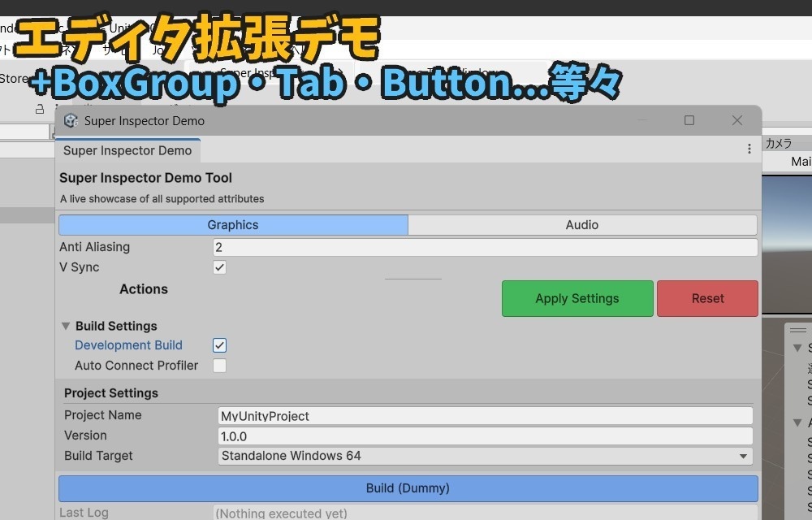The height and width of the screenshot is (520, 812).
Task: Expand the top foldout triangle in right panel
Action: pos(797,347)
